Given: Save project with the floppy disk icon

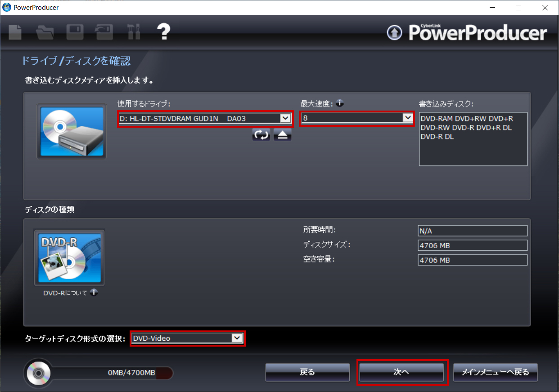Looking at the screenshot, I should 76,32.
